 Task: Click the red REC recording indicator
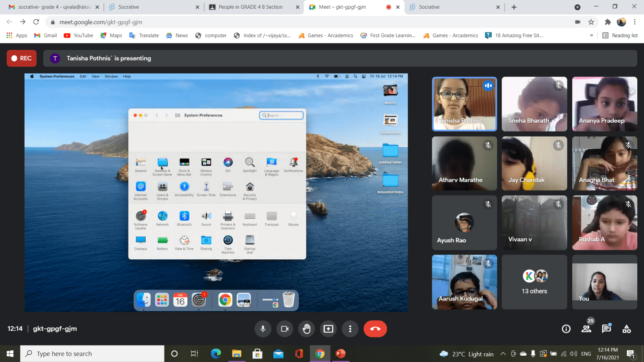(21, 58)
